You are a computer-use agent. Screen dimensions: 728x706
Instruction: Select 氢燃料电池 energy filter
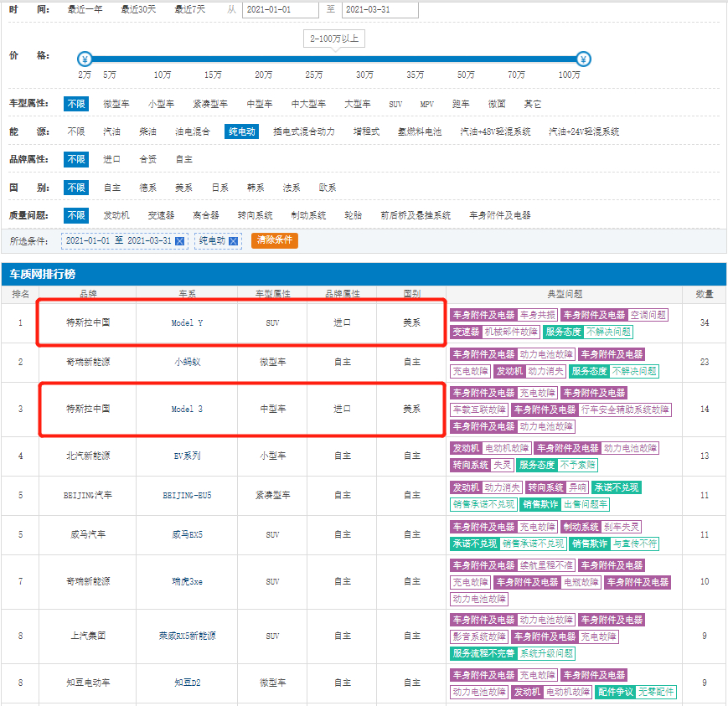coord(420,131)
